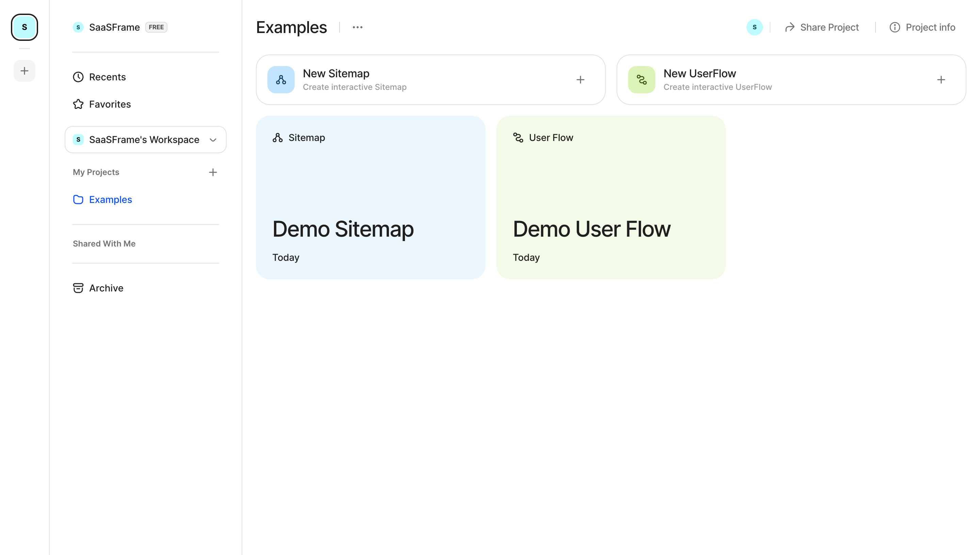Click 'Create interactive Sitemap' subtitle
This screenshot has width=980, height=555.
tap(355, 87)
